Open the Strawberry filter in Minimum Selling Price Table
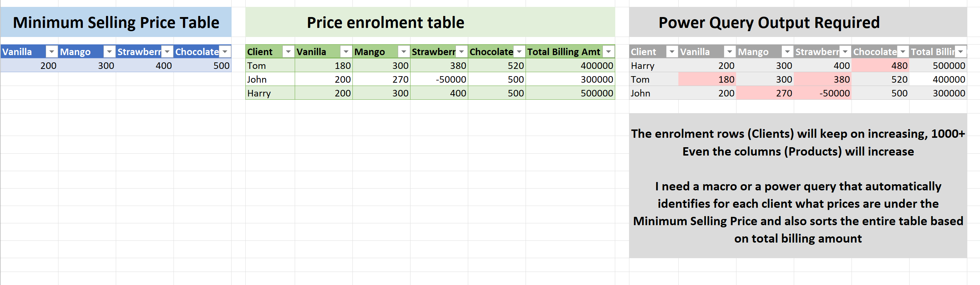The width and height of the screenshot is (980, 285). coord(167,51)
